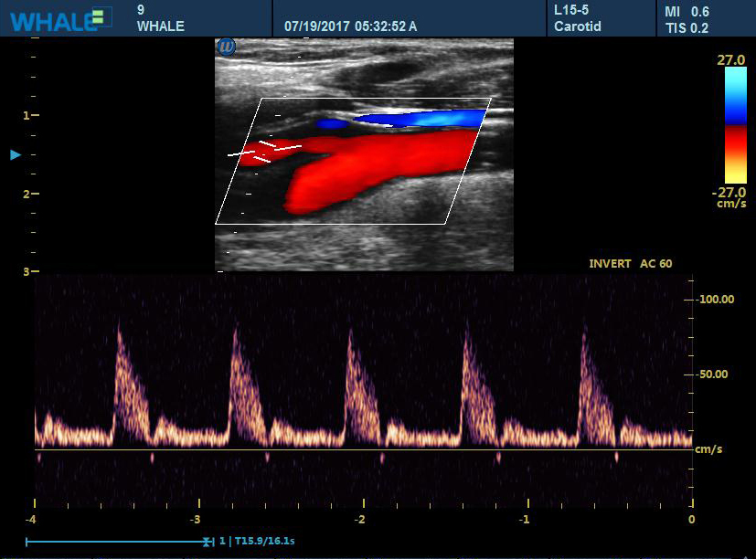Click the blue part of the color velocity bar
This screenshot has width=756, height=559.
point(735,96)
